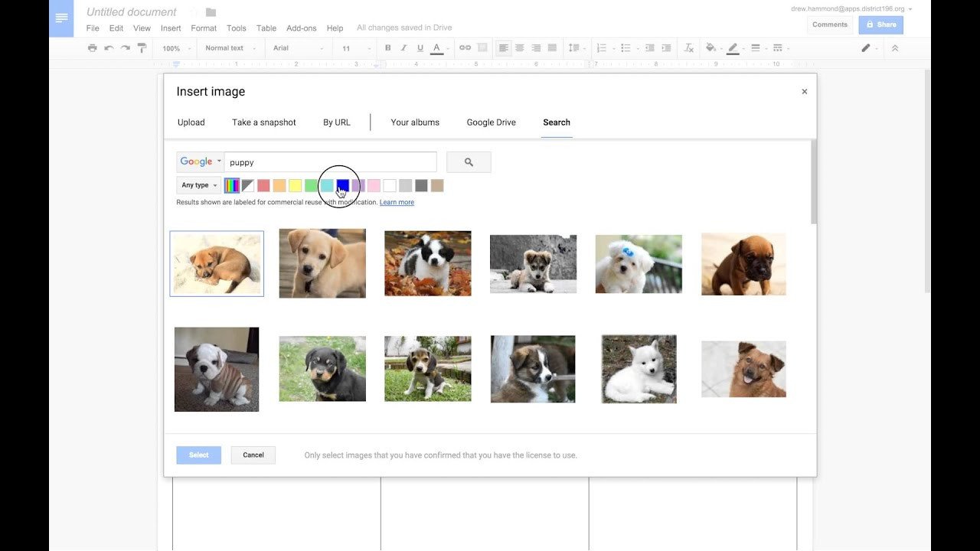Open the File menu
980x551 pixels.
click(93, 28)
